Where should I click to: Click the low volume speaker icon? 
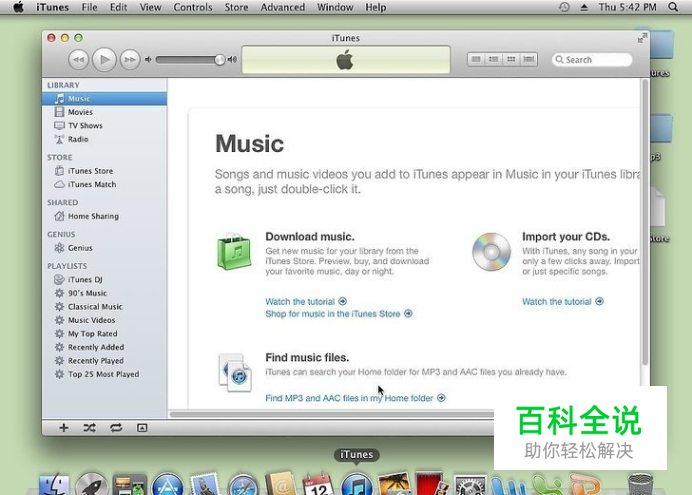click(x=148, y=60)
